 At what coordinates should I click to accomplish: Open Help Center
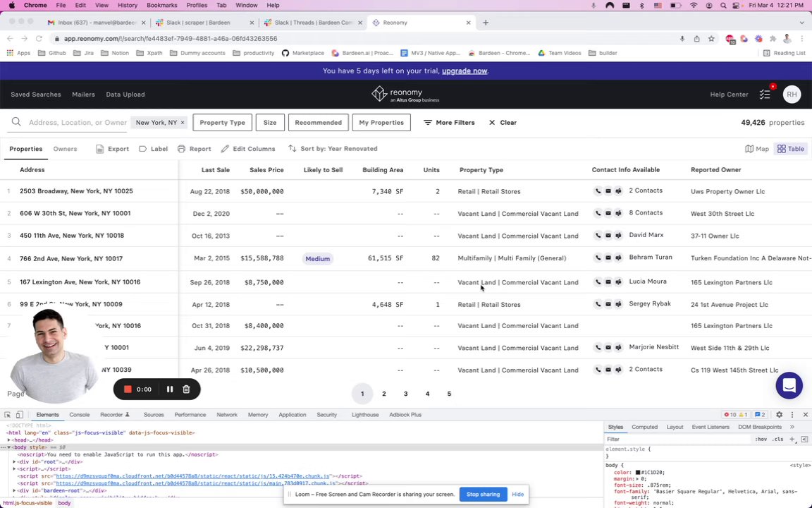tap(729, 95)
